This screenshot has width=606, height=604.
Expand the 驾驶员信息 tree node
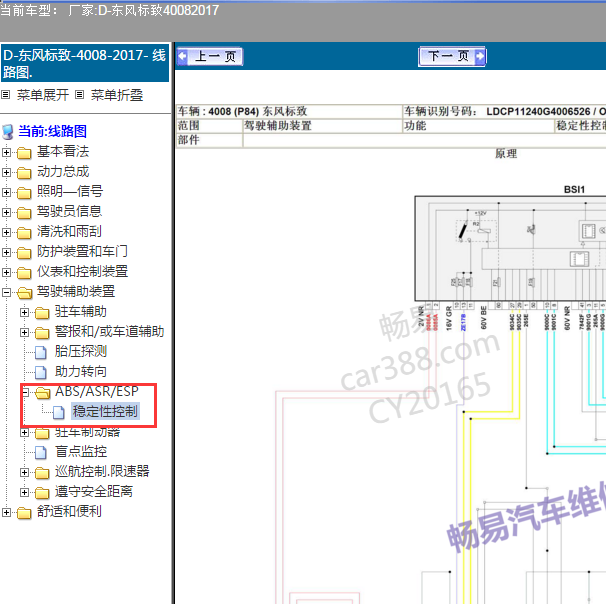pos(6,213)
